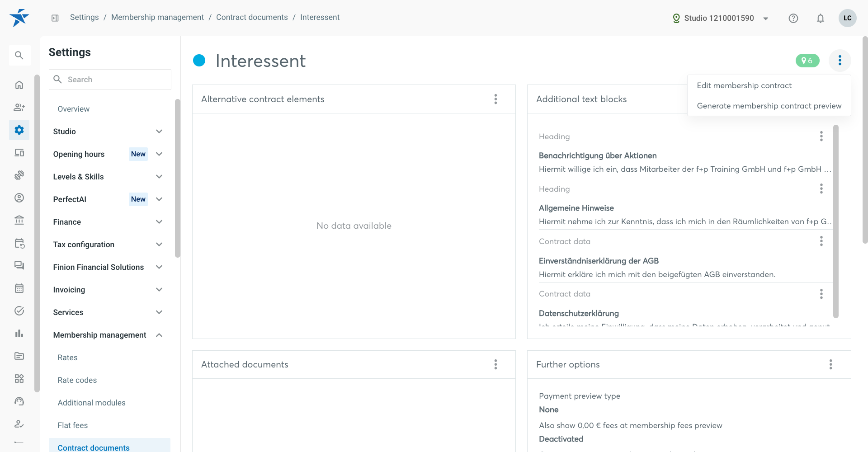Open the bank building icon in rail
This screenshot has height=452, width=868.
point(19,221)
